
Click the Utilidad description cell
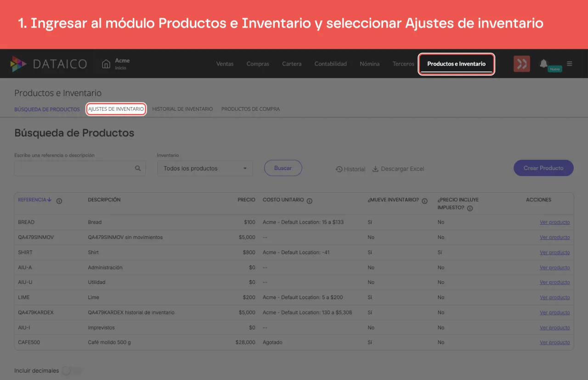(x=96, y=282)
